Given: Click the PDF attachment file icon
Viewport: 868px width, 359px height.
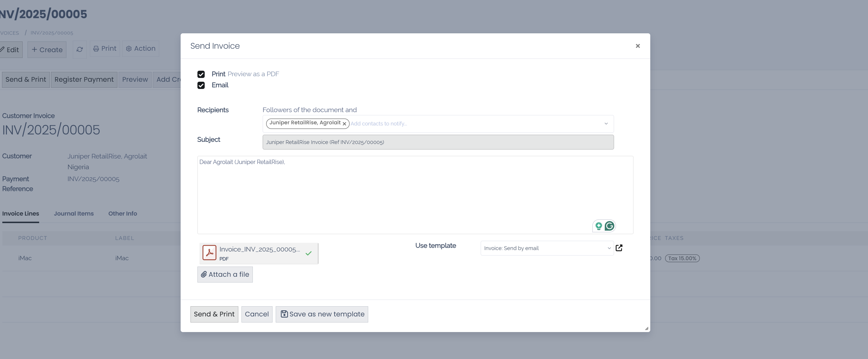Looking at the screenshot, I should click(x=209, y=253).
